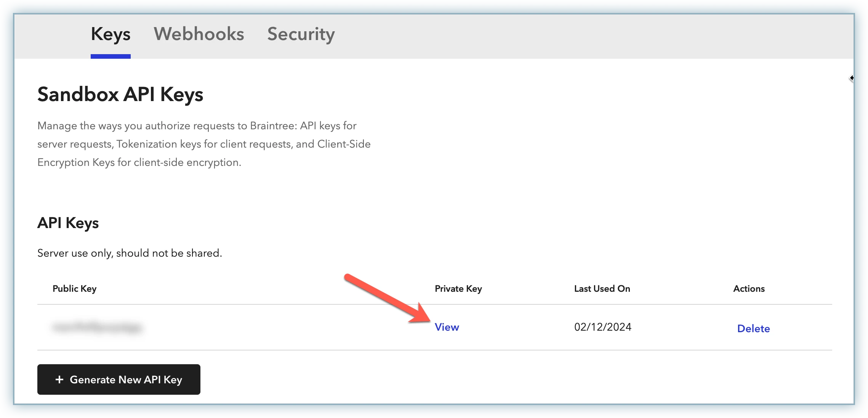
Task: Click the Private Key column header
Action: (x=458, y=289)
